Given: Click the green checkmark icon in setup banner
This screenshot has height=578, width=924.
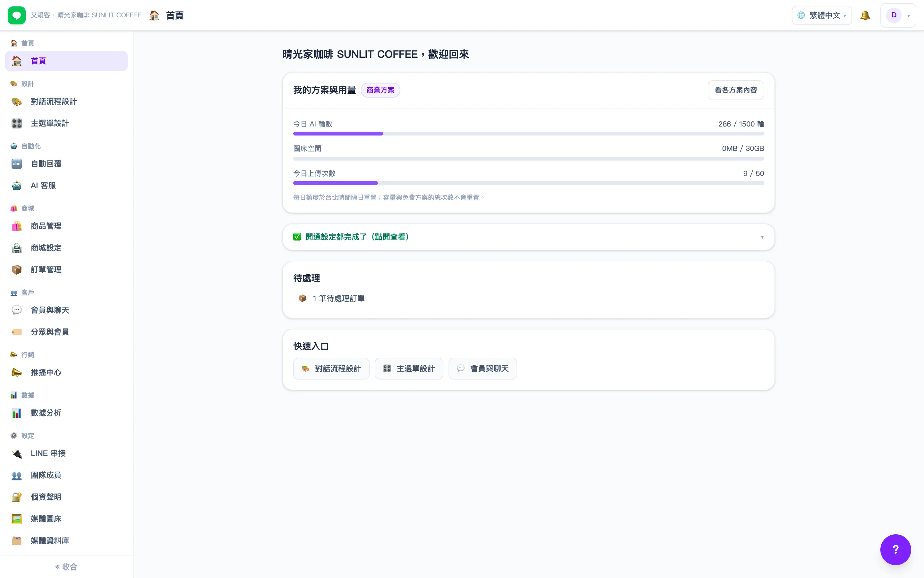Looking at the screenshot, I should 297,237.
